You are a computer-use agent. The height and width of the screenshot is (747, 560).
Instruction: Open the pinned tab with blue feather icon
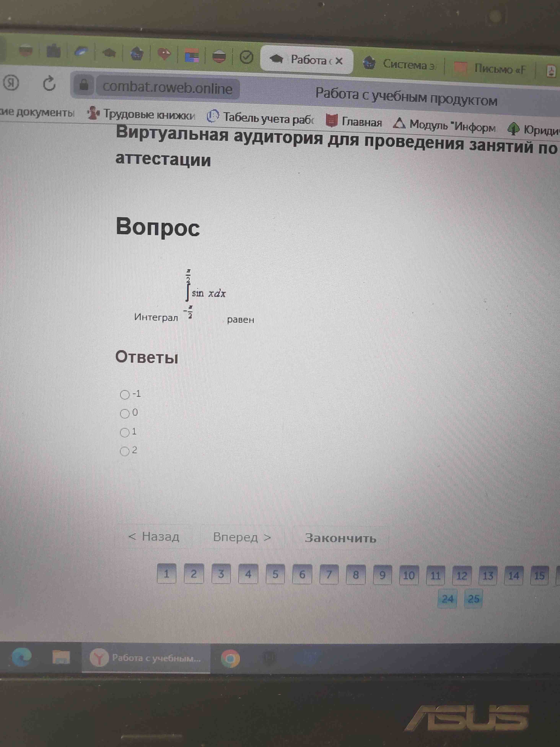tap(81, 52)
